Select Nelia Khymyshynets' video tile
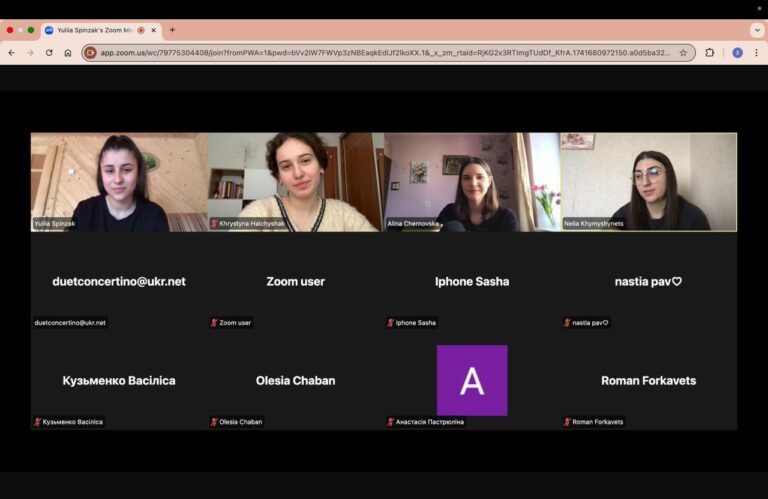The height and width of the screenshot is (499, 768). pyautogui.click(x=648, y=182)
